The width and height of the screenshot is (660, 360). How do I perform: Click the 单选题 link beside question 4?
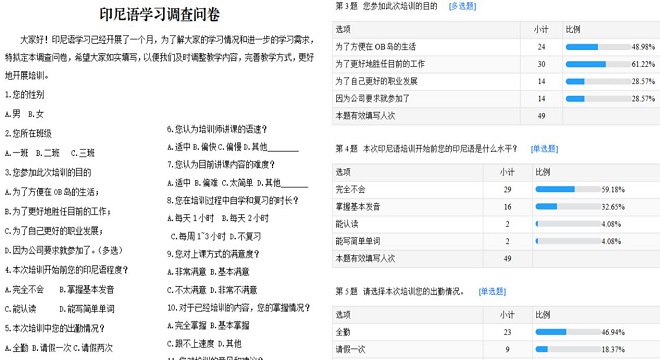(544, 149)
